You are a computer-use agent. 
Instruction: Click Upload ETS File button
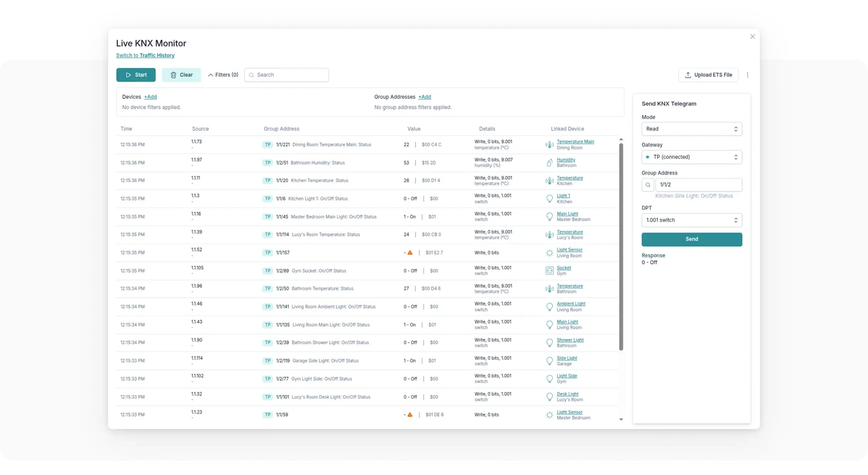pos(708,75)
